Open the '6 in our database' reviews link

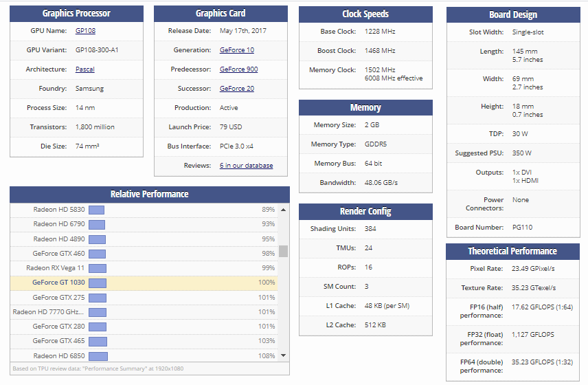(x=246, y=166)
